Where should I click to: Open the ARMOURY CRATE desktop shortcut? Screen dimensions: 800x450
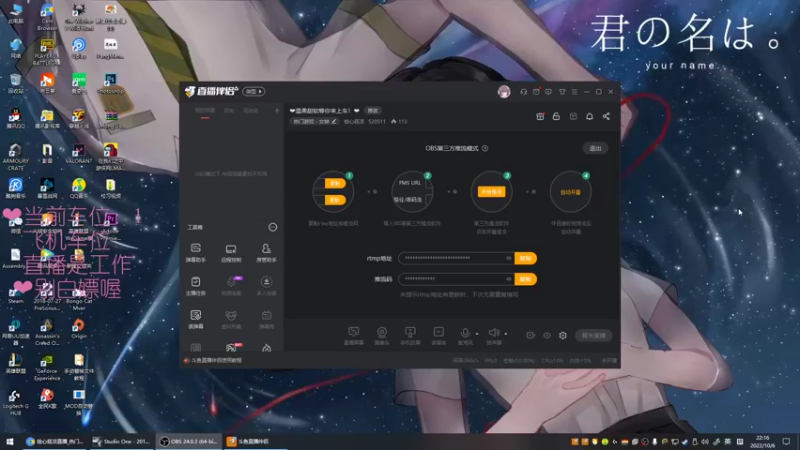15,157
